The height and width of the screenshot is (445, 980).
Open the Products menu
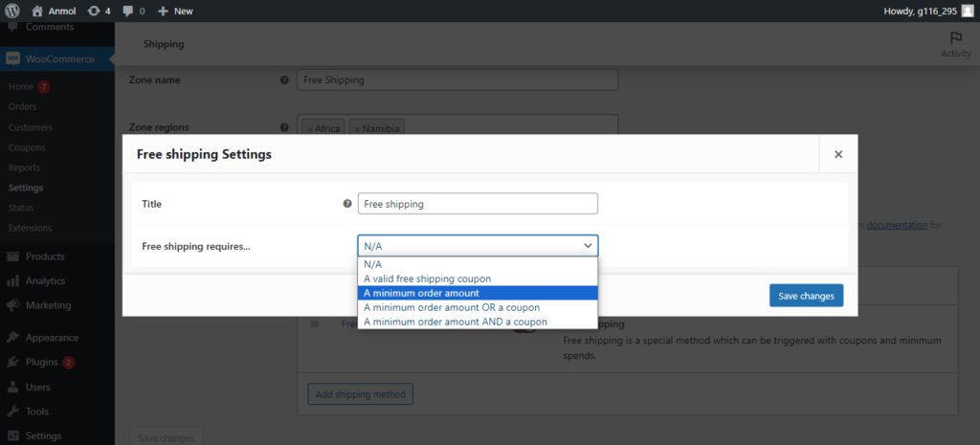point(45,256)
